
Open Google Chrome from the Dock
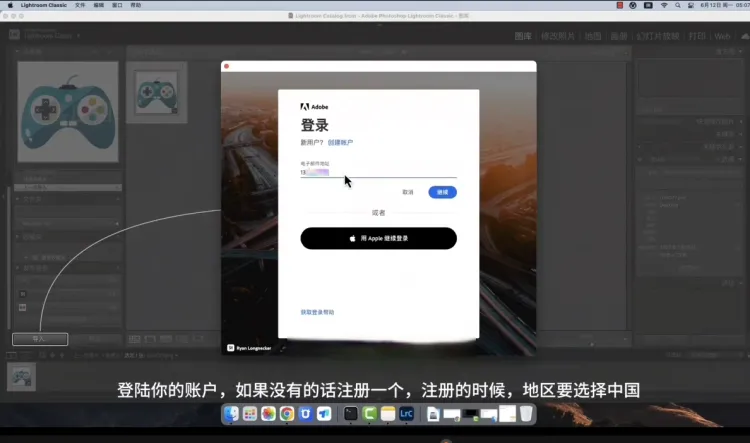(287, 414)
